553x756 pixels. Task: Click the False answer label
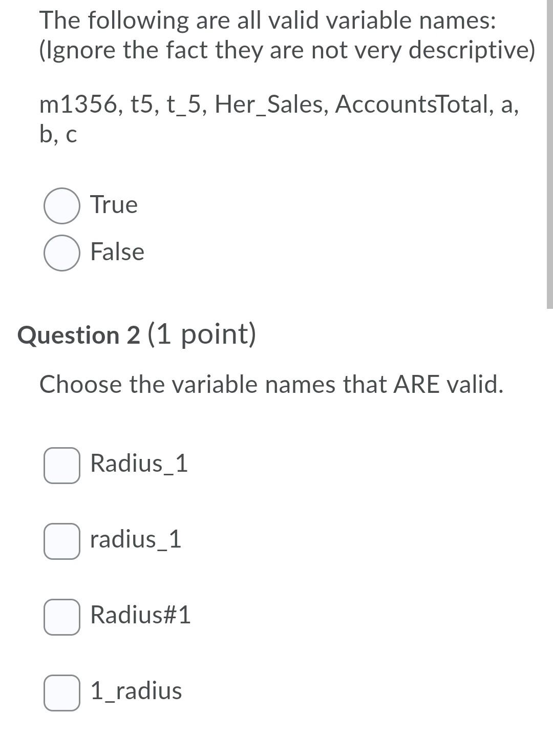click(x=116, y=252)
